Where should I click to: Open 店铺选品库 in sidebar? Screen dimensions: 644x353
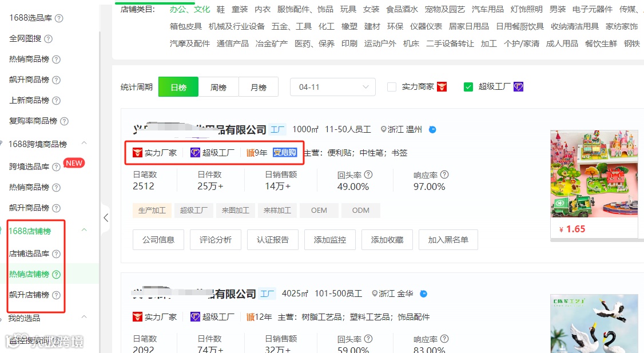29,253
